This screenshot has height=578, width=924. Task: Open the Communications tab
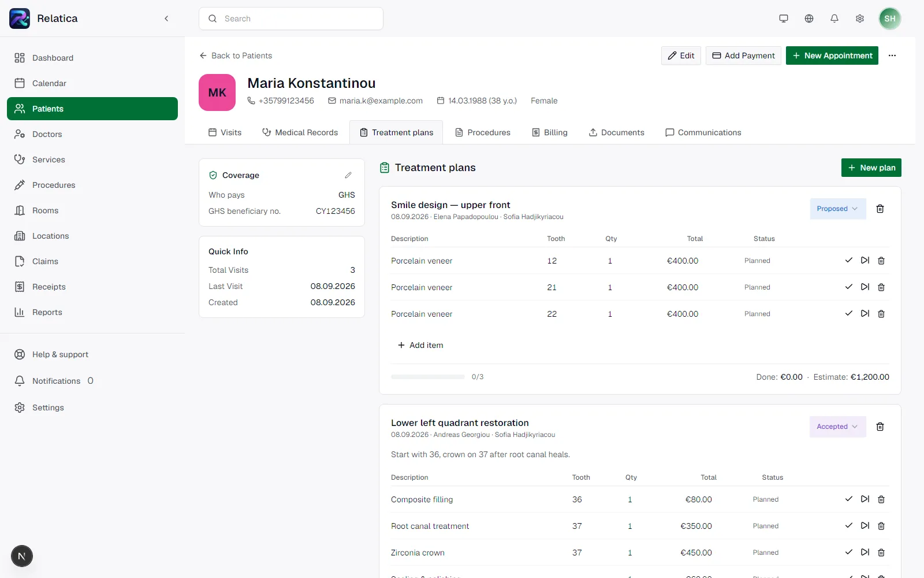[703, 132]
